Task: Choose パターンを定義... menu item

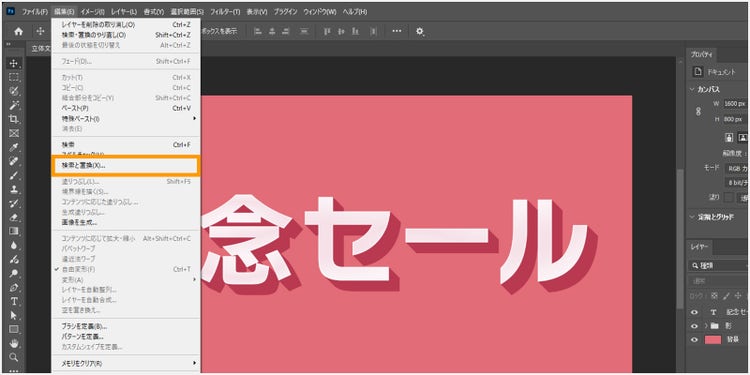Action: pos(126,337)
